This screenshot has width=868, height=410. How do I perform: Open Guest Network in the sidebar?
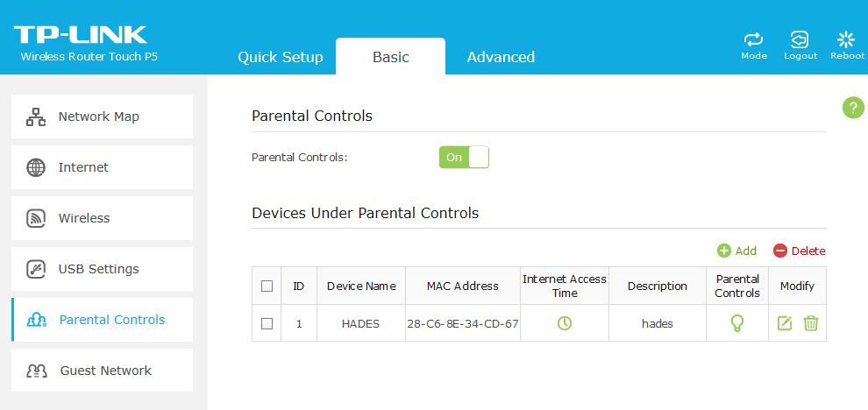coord(102,371)
